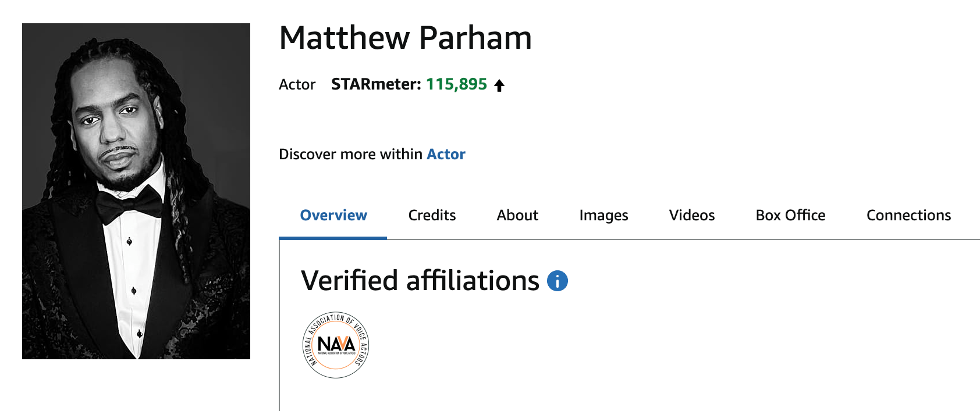
Task: Open the About tab
Action: tap(517, 215)
